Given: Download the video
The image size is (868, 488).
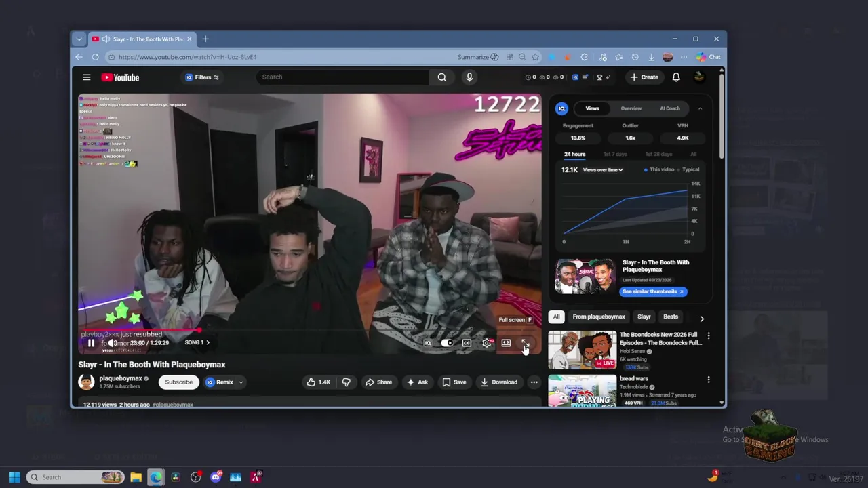Looking at the screenshot, I should tap(498, 382).
